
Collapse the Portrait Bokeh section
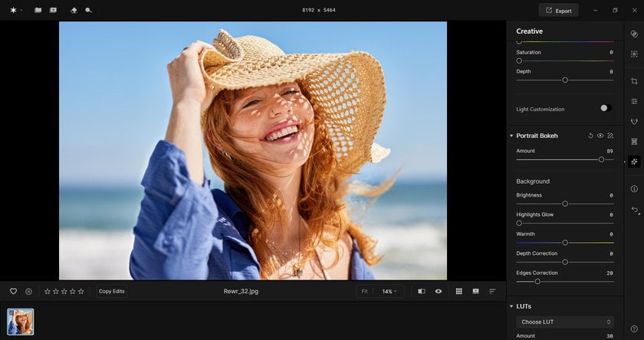point(511,136)
